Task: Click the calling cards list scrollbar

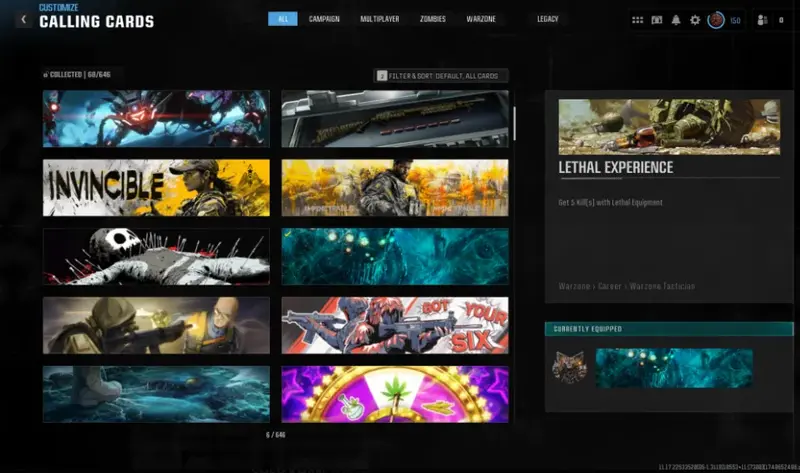Action: [x=515, y=125]
